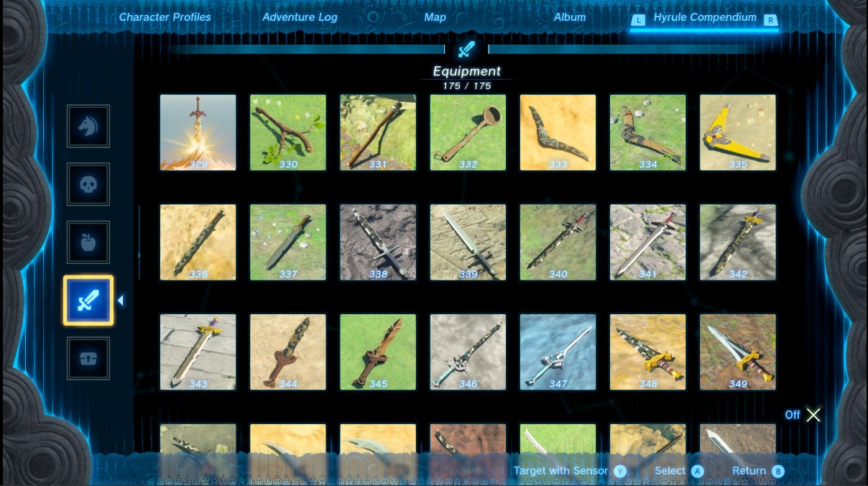Select the Creatures horse category icon
Viewport: 868px width, 486px height.
(x=88, y=127)
